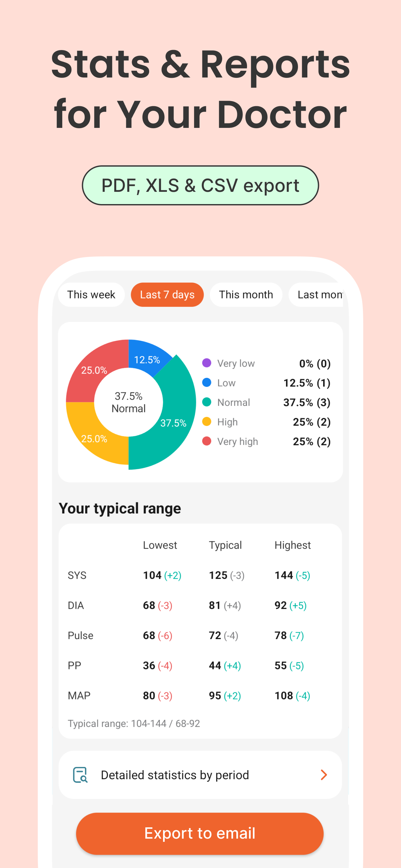Click the red Very high legend dot
This screenshot has width=401, height=868.
click(x=207, y=441)
